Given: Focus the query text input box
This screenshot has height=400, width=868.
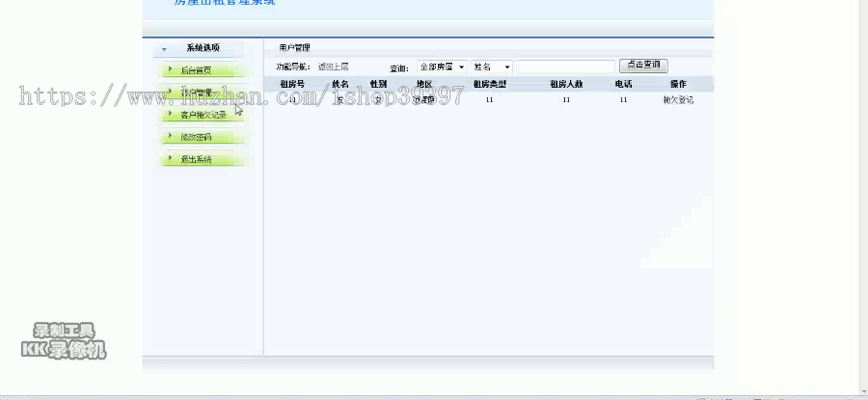Looking at the screenshot, I should pyautogui.click(x=566, y=67).
